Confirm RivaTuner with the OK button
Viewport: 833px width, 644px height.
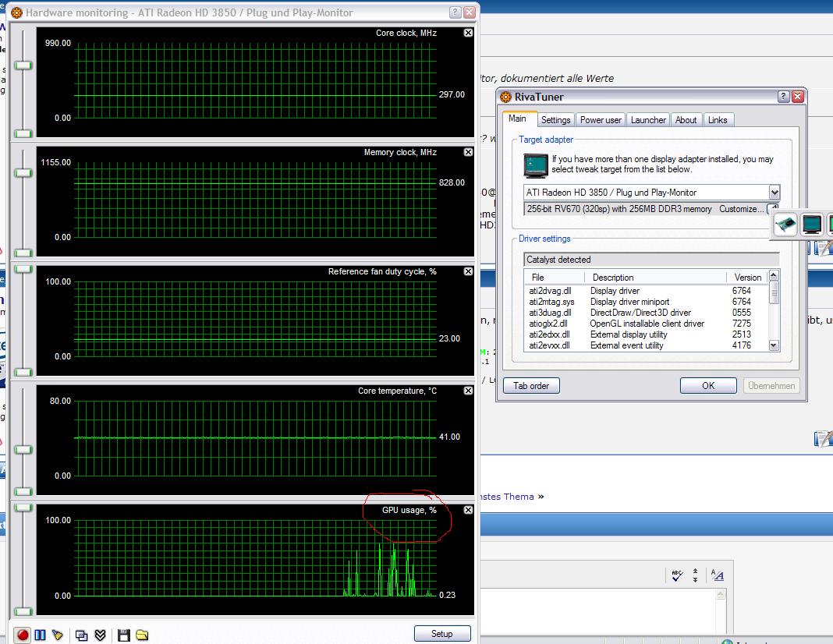(x=708, y=385)
